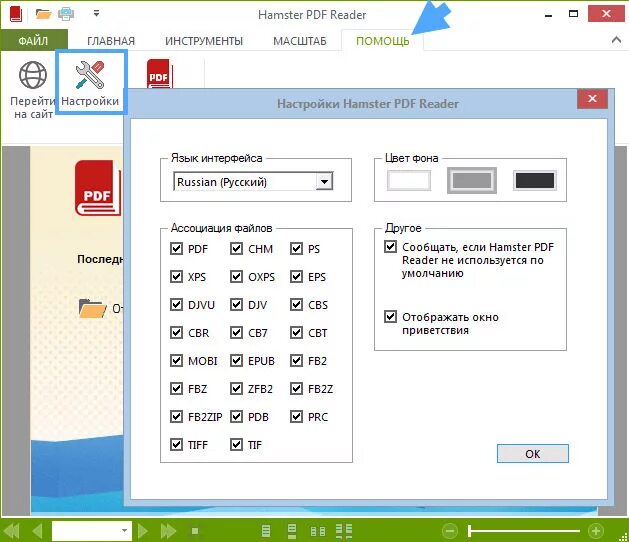Uncheck the CBR file association
This screenshot has height=542, width=629.
click(177, 333)
